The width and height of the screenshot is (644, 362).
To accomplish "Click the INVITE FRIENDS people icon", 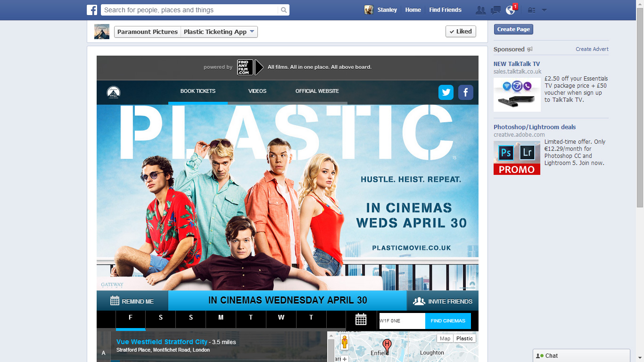I will [x=419, y=301].
